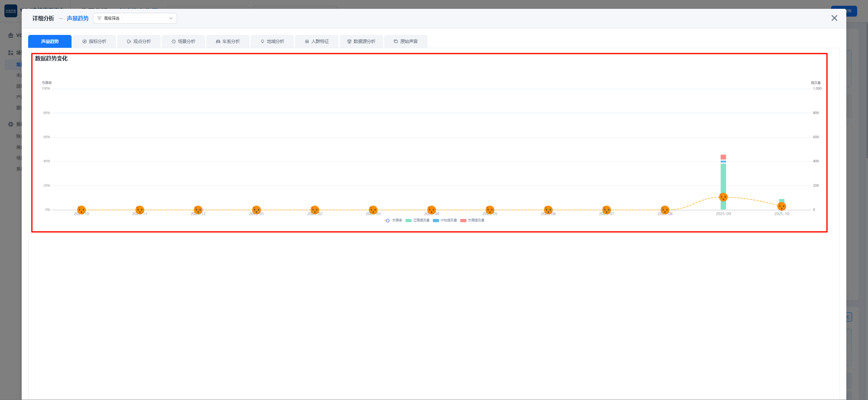Click the 场景分析 tab icon
Screen dimensions: 868x400
(x=174, y=41)
